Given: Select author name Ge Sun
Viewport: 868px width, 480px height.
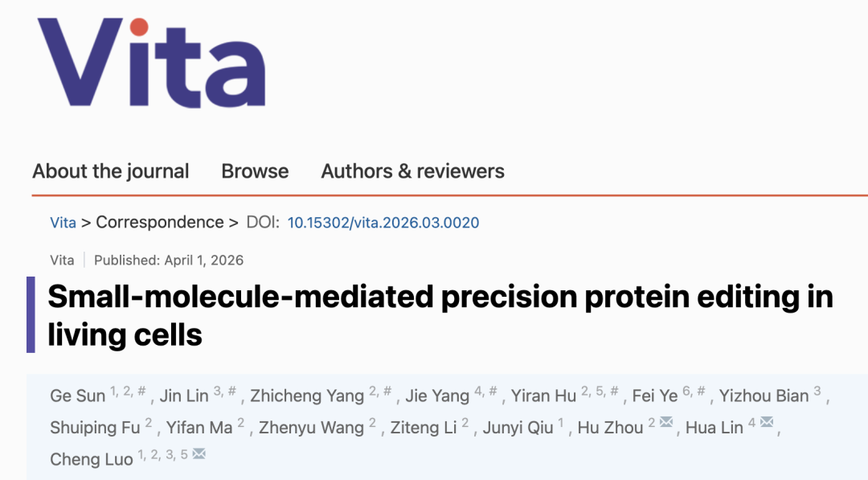Looking at the screenshot, I should (78, 396).
